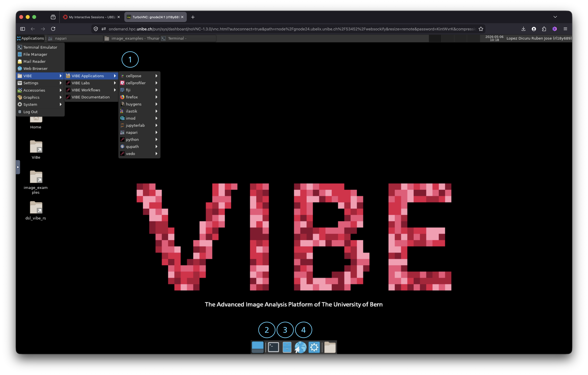Open the ViBe desktop folder shortcut
Screen dimensions: 588x375
point(36,150)
